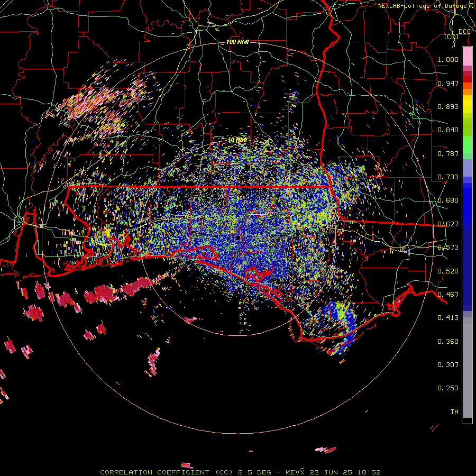Click the Correlation Coefficient caption at bottom
Viewport: 476px width, 476px height.
click(x=240, y=472)
